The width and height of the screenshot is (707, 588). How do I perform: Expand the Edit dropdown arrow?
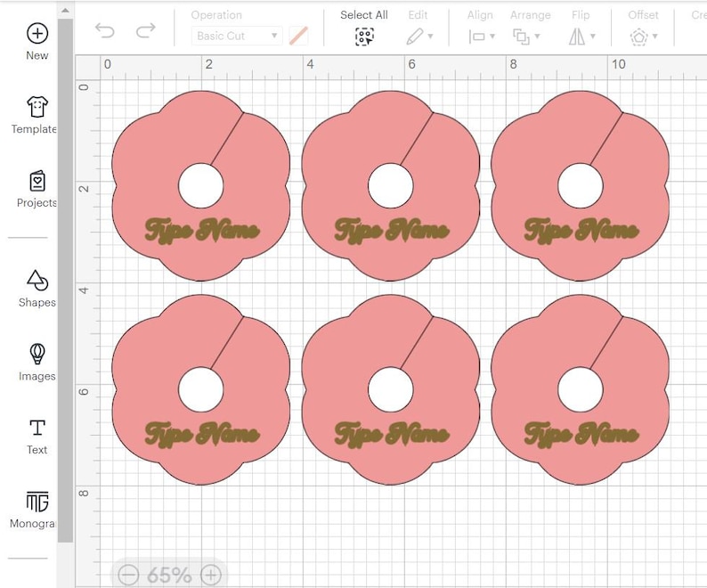click(x=431, y=37)
